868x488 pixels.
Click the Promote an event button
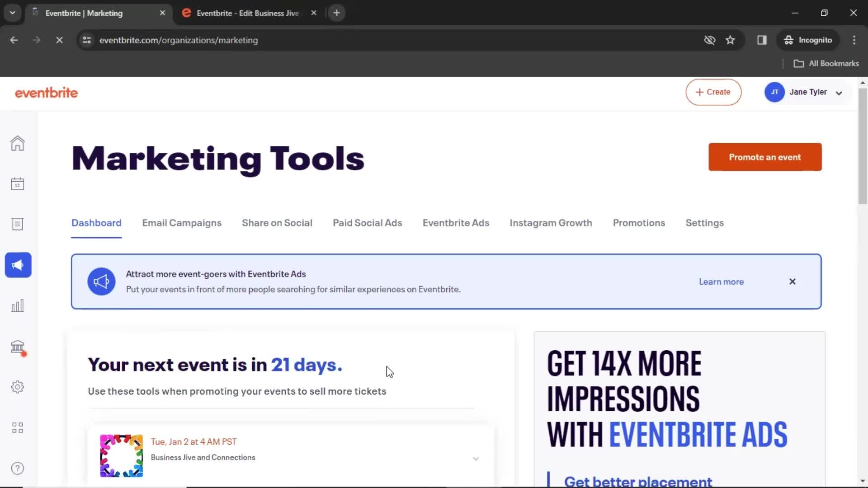pos(765,157)
